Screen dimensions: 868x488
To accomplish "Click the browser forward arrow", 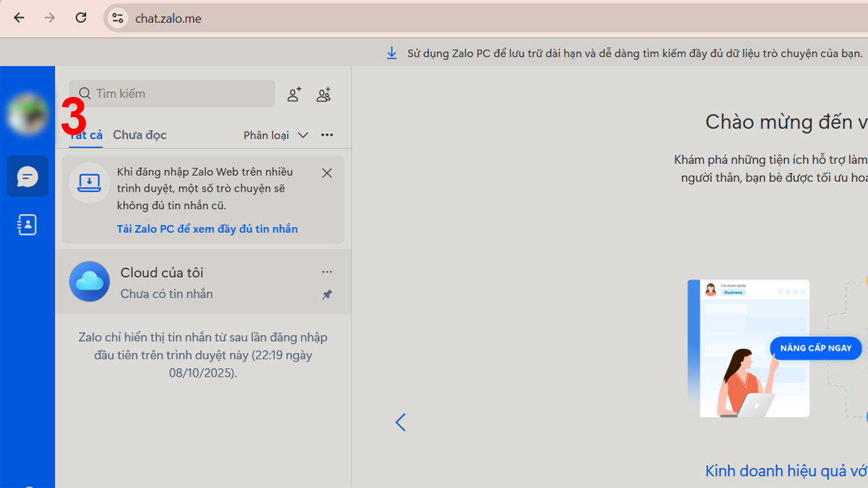I will 50,18.
